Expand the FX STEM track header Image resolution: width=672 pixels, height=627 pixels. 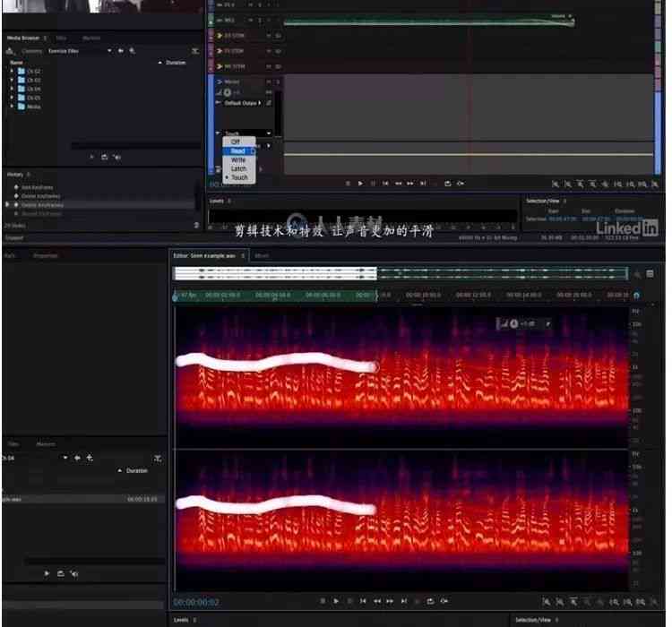[220, 51]
